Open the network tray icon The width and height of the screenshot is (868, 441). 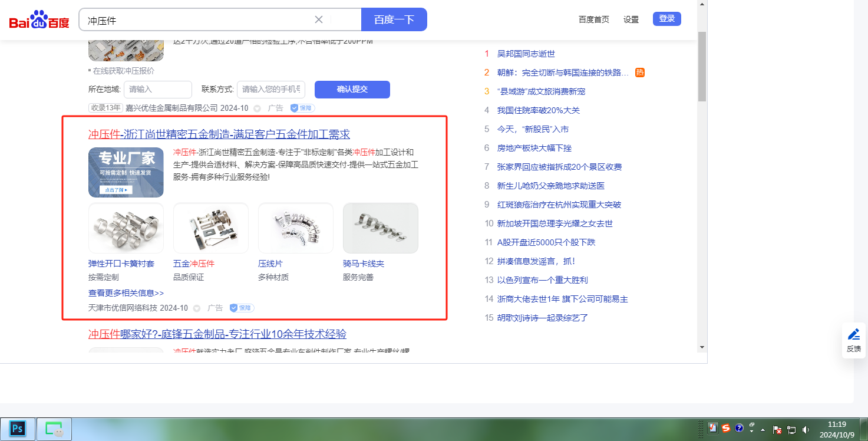click(791, 430)
